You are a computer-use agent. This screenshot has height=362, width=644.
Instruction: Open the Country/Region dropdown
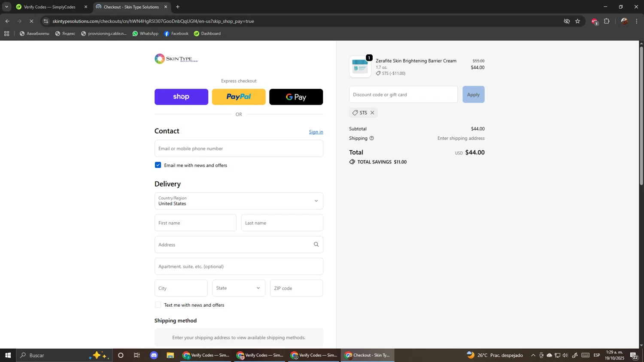(239, 201)
